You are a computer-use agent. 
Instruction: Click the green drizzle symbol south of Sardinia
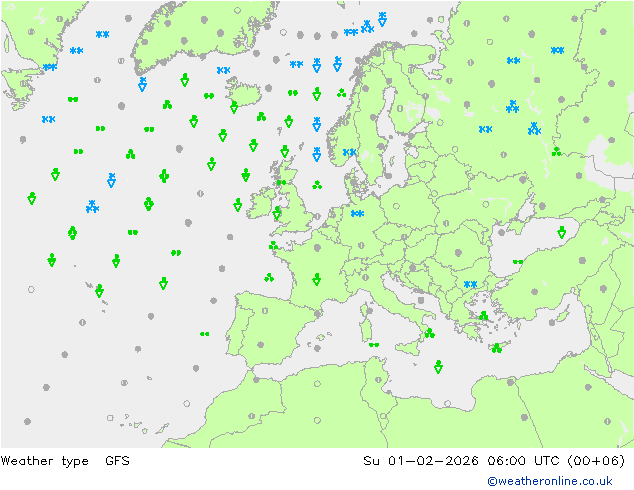tap(374, 345)
